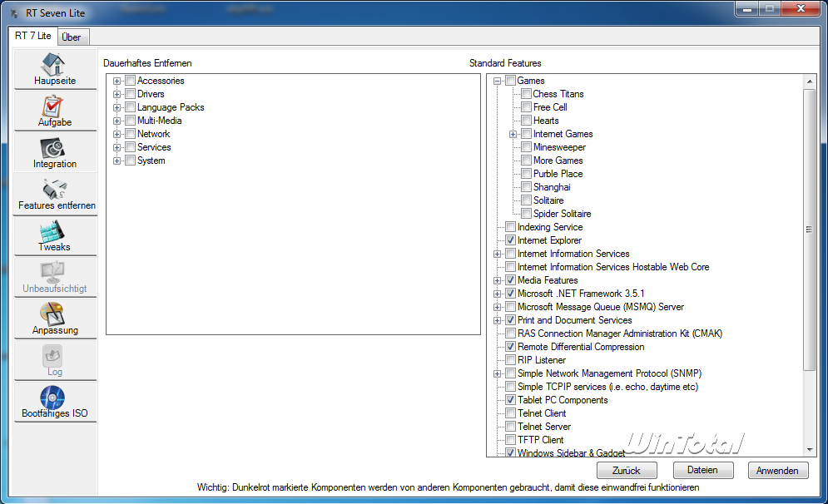Expand the Internet Games node
Screen dimensions: 828x504
coord(513,134)
